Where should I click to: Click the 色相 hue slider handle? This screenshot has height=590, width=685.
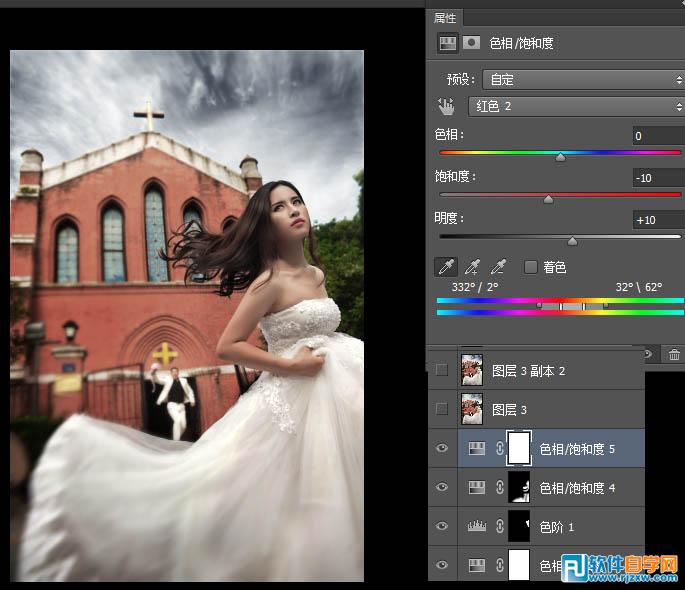560,157
